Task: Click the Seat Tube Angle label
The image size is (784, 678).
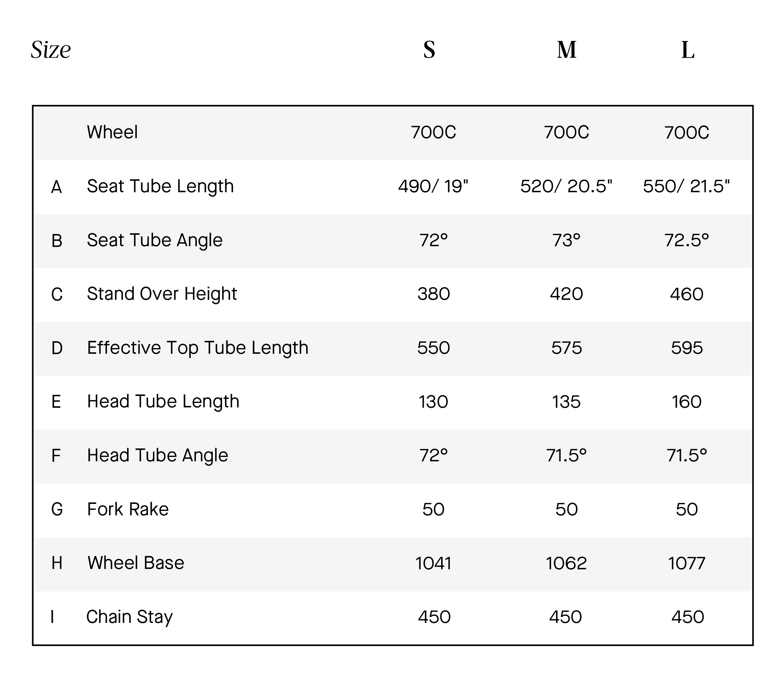Action: (154, 240)
